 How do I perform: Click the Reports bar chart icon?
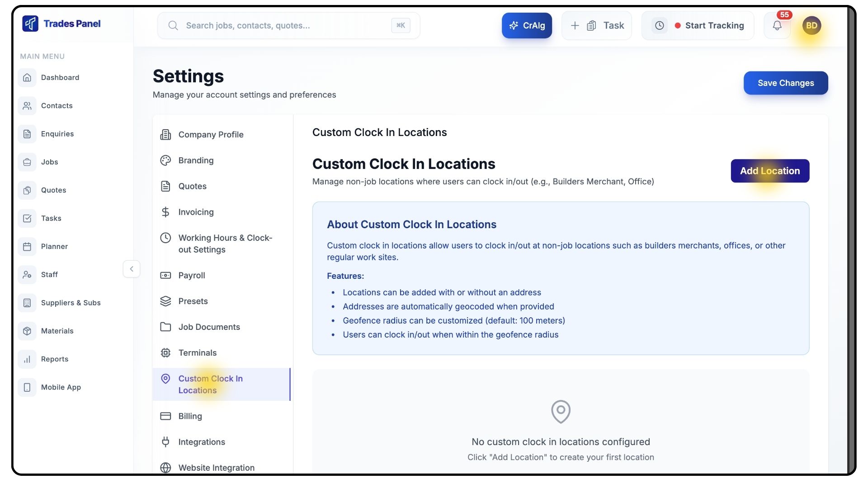[27, 359]
